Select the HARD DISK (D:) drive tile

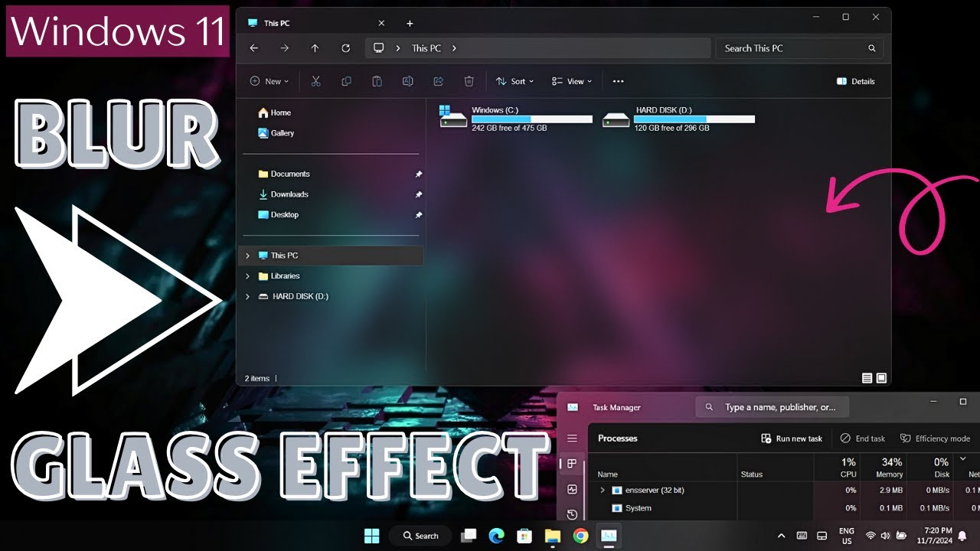[678, 119]
